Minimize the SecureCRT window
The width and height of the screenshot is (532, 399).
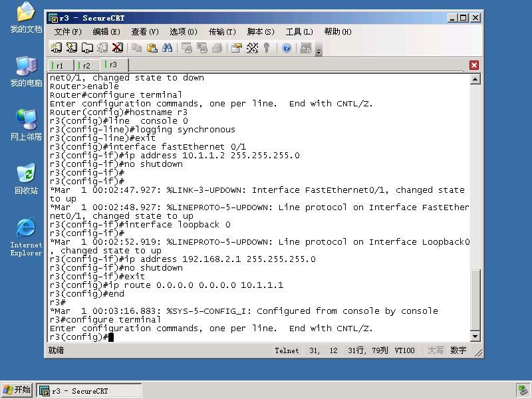pyautogui.click(x=452, y=18)
